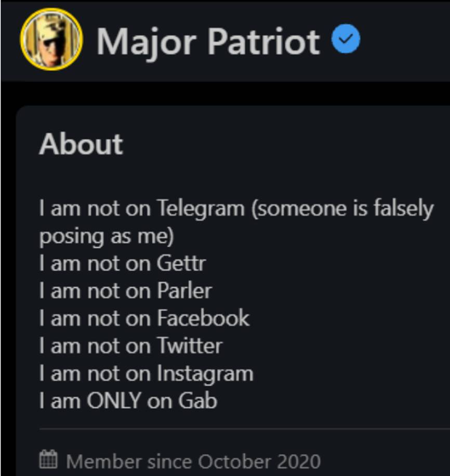Click the word Telegram in the bio
Screen dimensions: 450x476
(x=201, y=209)
